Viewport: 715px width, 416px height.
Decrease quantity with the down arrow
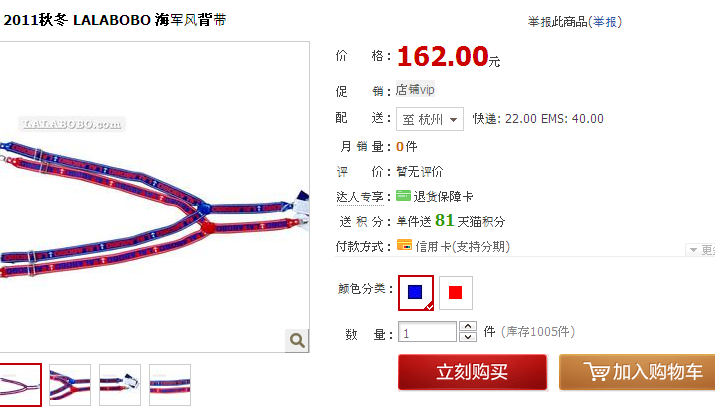pyautogui.click(x=468, y=337)
